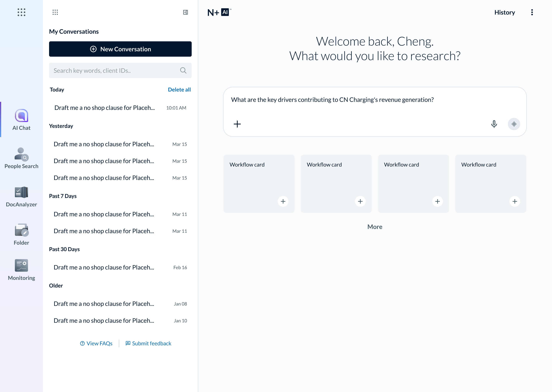
Task: Open the View FAQs link
Action: (96, 343)
